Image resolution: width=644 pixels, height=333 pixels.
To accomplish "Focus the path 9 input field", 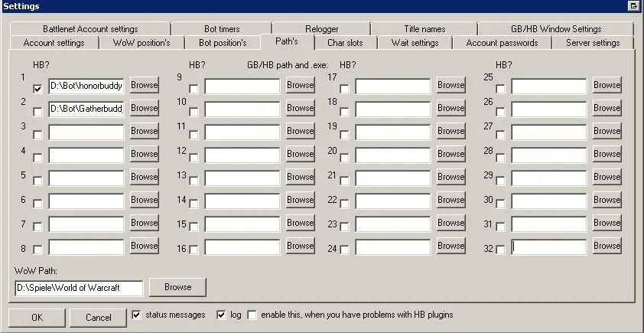I will pos(242,86).
